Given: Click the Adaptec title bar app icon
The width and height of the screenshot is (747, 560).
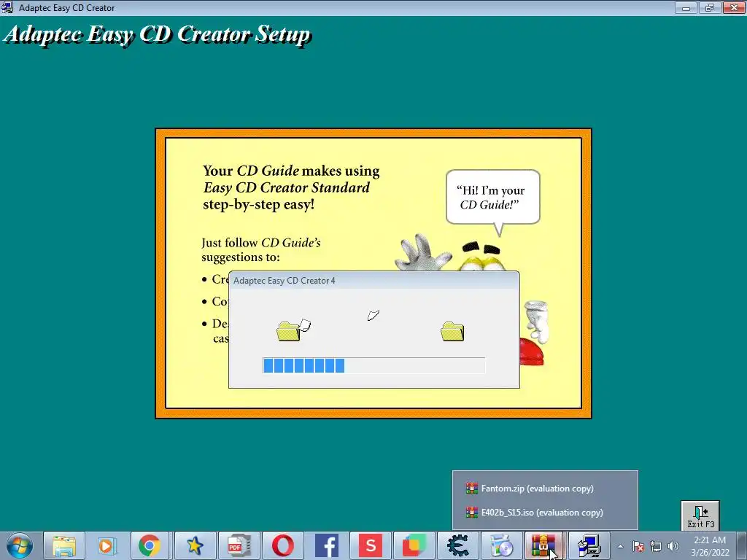Looking at the screenshot, I should 7,7.
